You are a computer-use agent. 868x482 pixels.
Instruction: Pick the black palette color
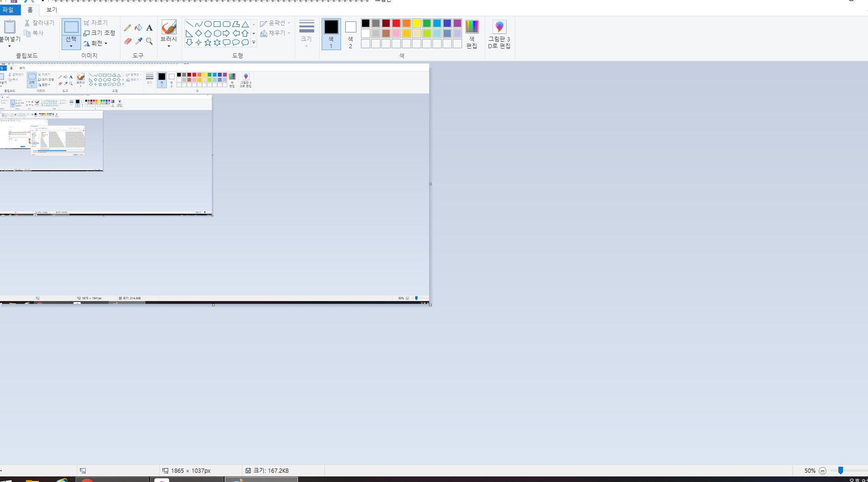tap(366, 23)
